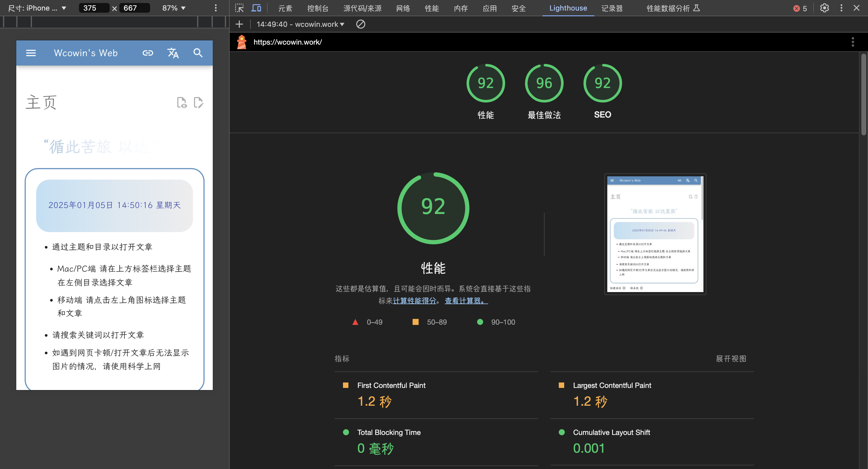Click the Wcowin's Web site title
This screenshot has height=469, width=868.
(x=86, y=53)
